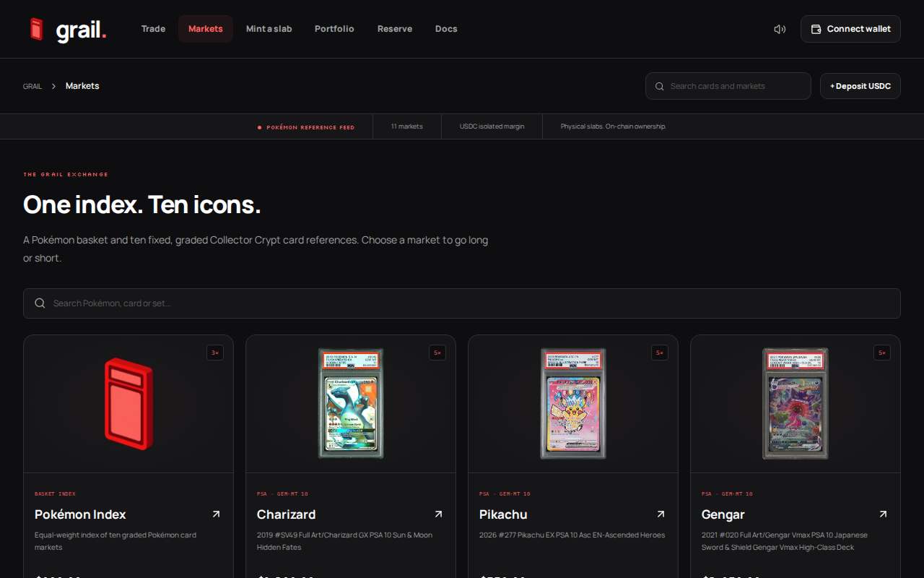
Task: Click the Pokémon Index card title
Action: click(80, 514)
